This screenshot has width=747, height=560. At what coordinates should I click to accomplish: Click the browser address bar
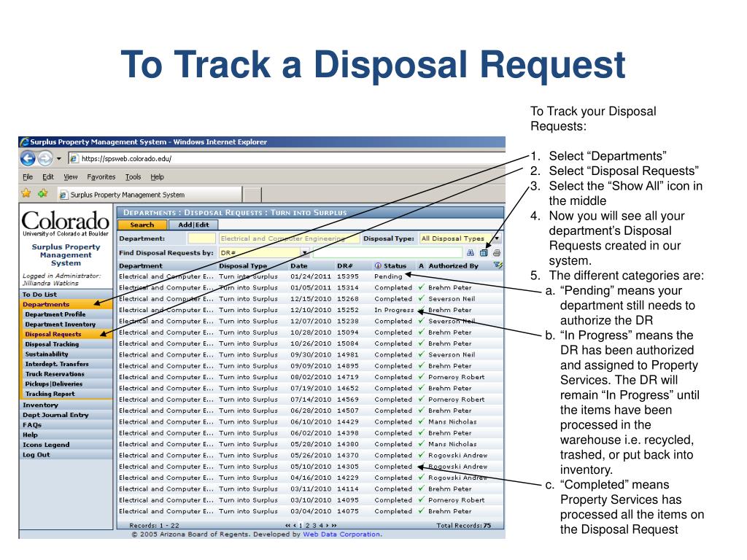coord(286,158)
